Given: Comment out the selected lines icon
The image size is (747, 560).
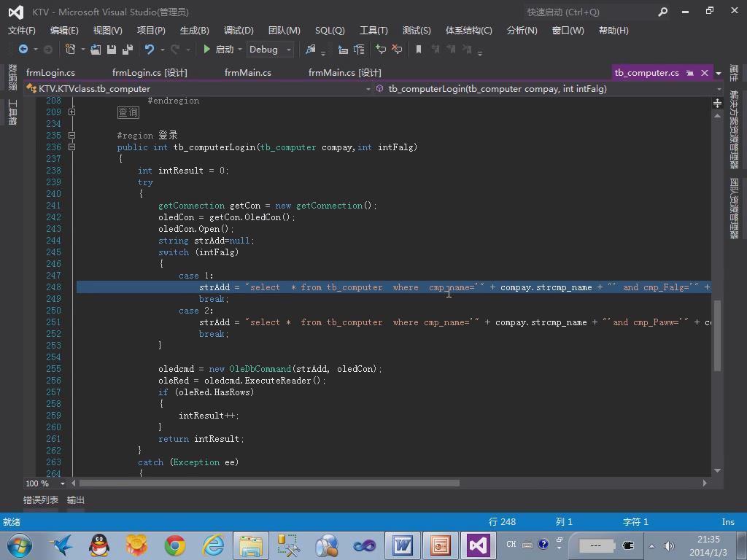Looking at the screenshot, I should click(381, 49).
